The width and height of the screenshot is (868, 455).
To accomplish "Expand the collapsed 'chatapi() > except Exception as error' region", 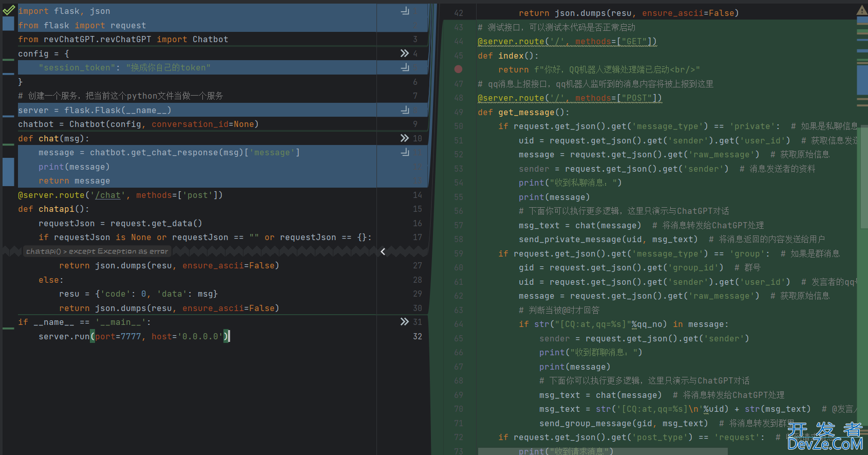I will [97, 251].
